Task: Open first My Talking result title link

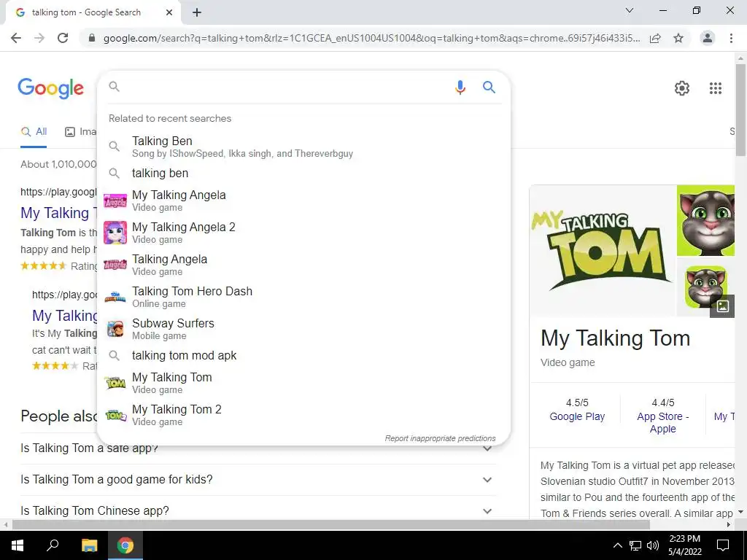Action: tap(58, 213)
